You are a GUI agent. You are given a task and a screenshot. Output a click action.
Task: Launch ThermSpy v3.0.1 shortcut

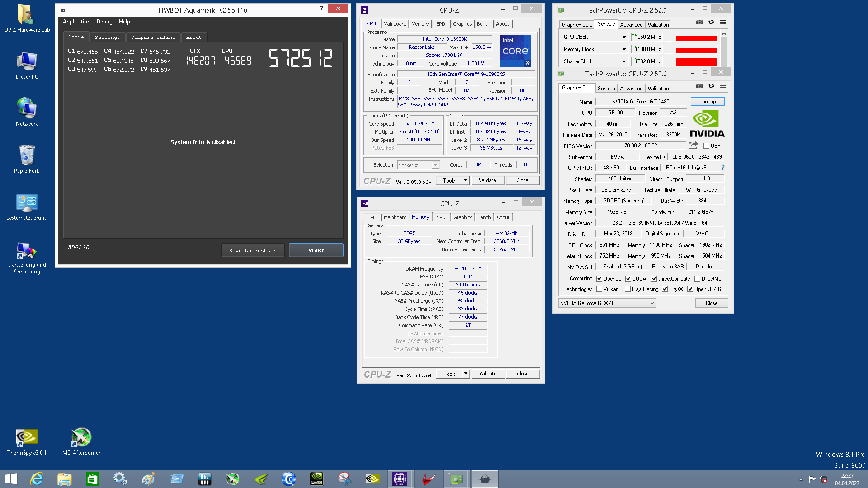pyautogui.click(x=27, y=441)
